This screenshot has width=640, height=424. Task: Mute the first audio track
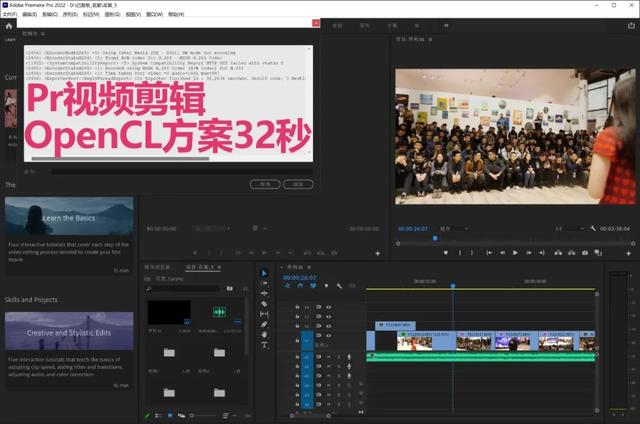[x=329, y=357]
